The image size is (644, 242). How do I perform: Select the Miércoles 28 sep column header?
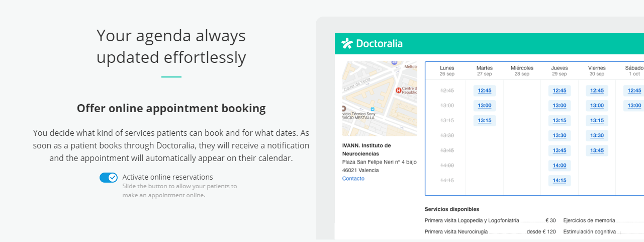tap(522, 70)
